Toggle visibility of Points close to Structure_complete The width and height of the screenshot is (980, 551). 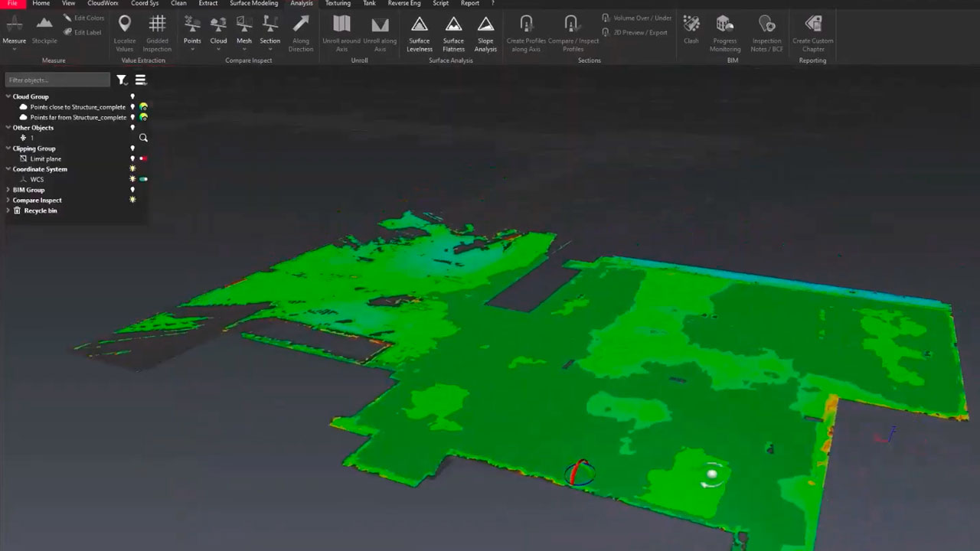point(132,107)
